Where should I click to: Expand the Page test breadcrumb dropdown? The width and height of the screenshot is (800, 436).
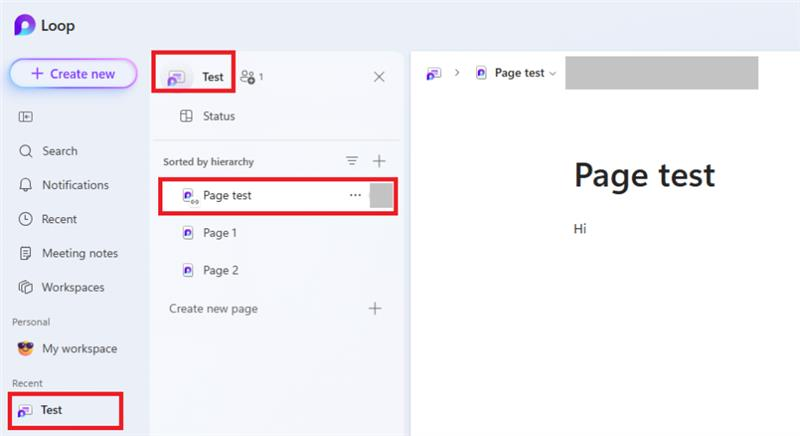click(553, 73)
